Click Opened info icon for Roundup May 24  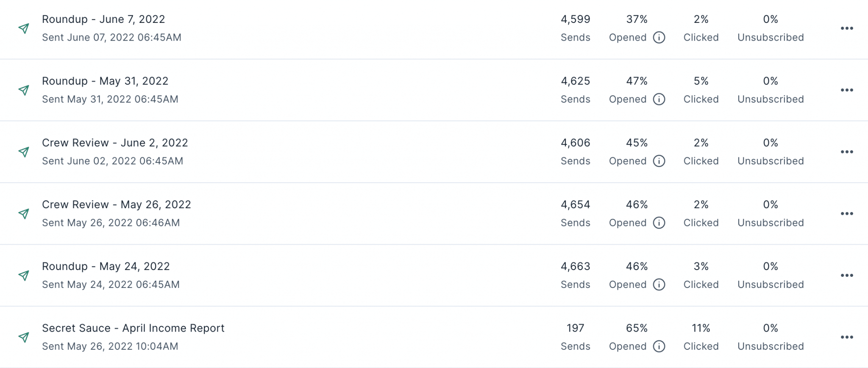[x=659, y=284]
